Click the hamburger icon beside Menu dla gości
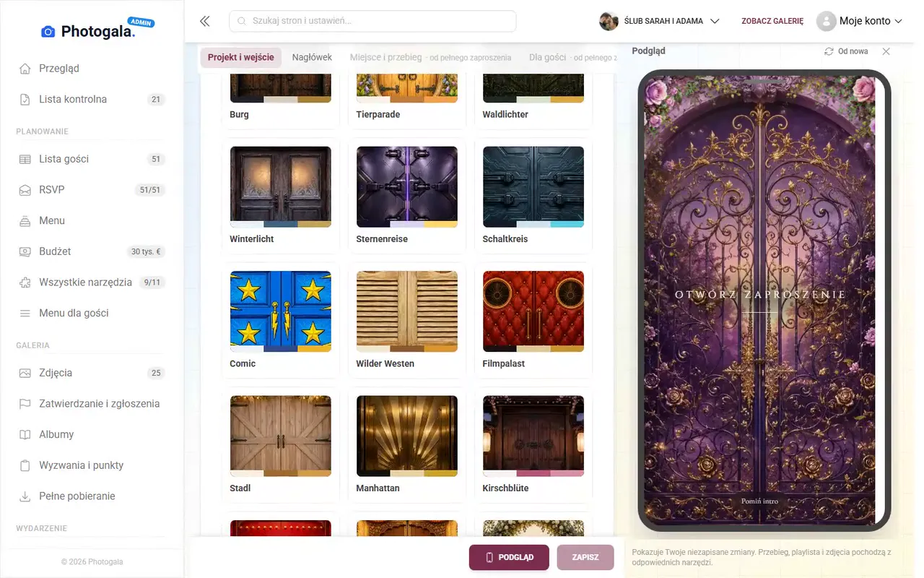The height and width of the screenshot is (578, 924). tap(25, 314)
